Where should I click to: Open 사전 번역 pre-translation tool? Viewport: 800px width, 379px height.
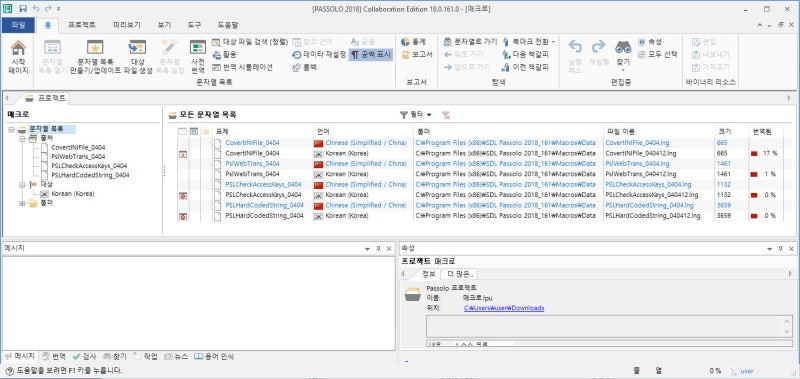point(197,57)
